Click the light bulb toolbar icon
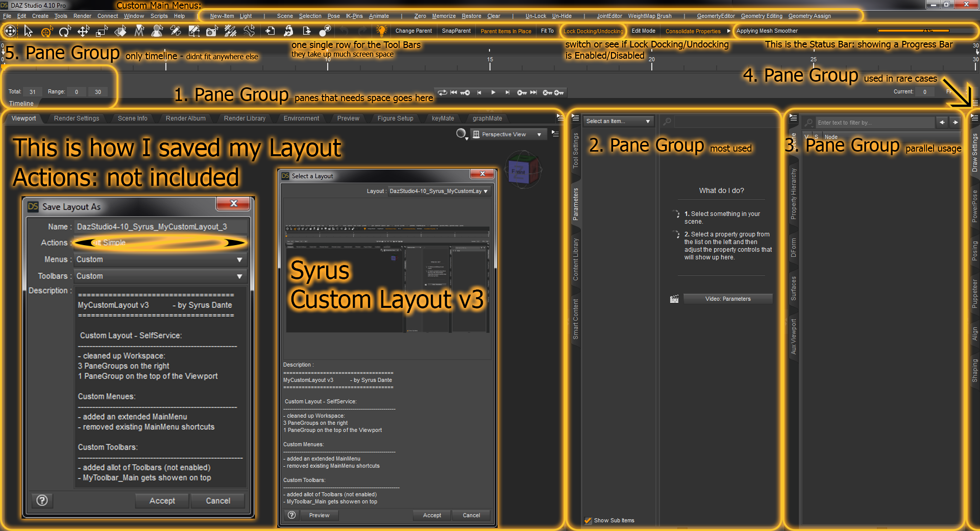The width and height of the screenshot is (980, 531). tap(381, 31)
